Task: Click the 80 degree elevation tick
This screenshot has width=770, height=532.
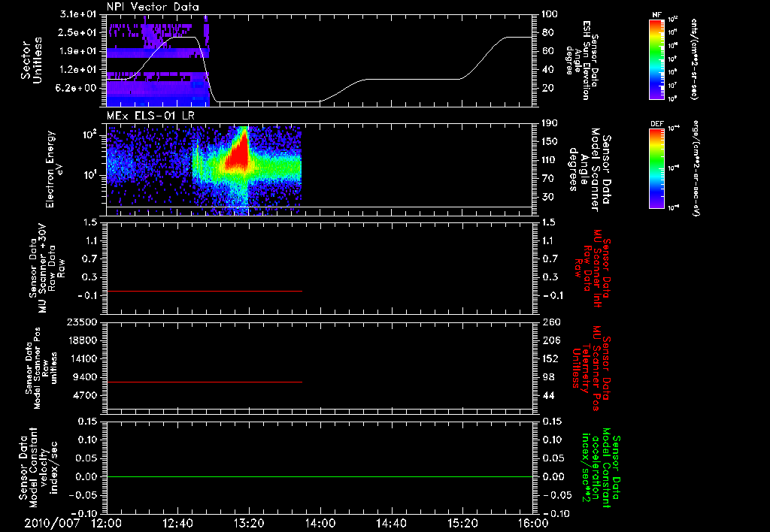Action: pos(548,32)
